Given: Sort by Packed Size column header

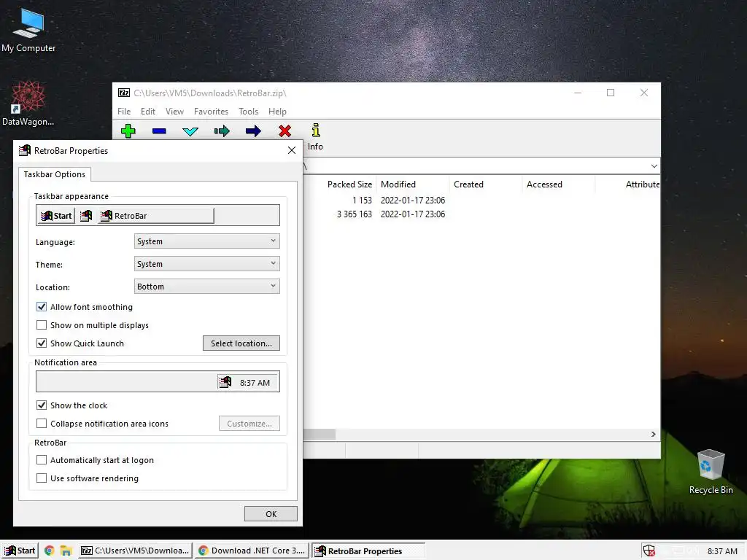Looking at the screenshot, I should (349, 184).
